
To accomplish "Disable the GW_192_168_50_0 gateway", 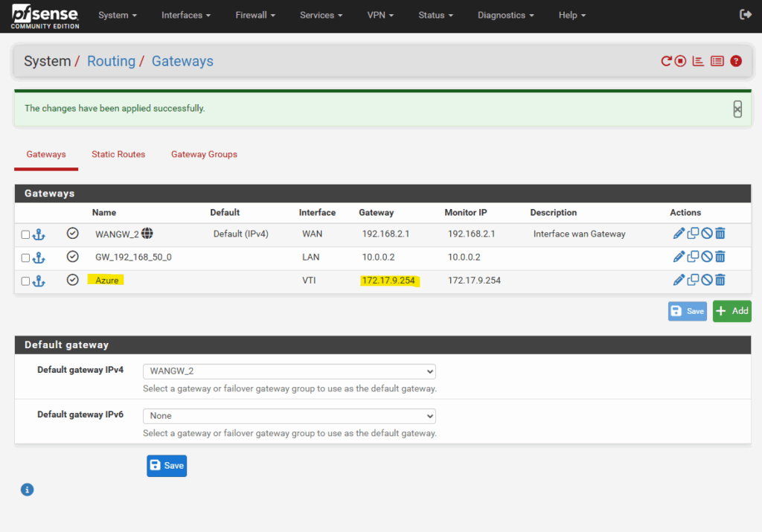I will point(707,257).
